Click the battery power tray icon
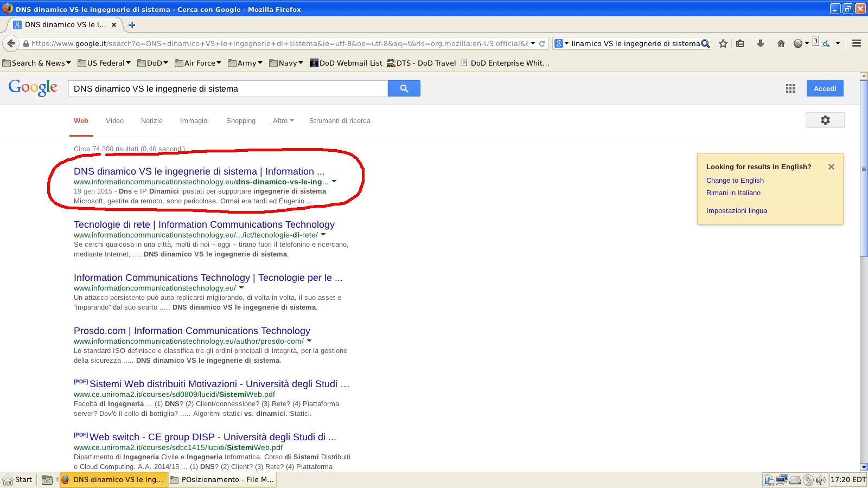Viewport: 868px width, 488px height. click(x=769, y=479)
